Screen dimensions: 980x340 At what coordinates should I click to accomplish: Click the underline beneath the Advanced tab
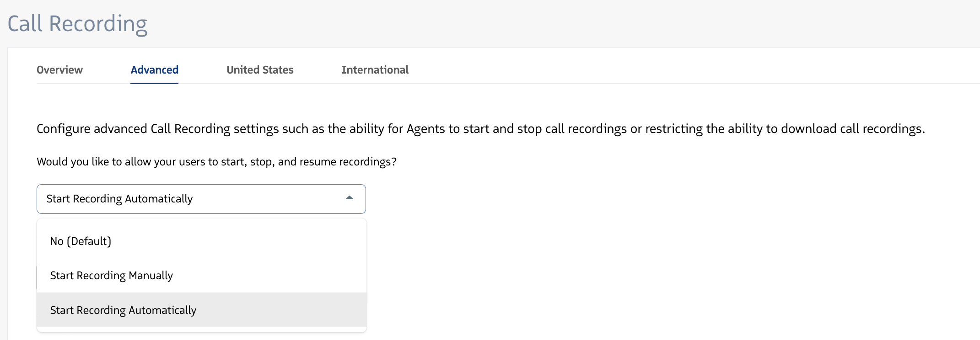[154, 83]
